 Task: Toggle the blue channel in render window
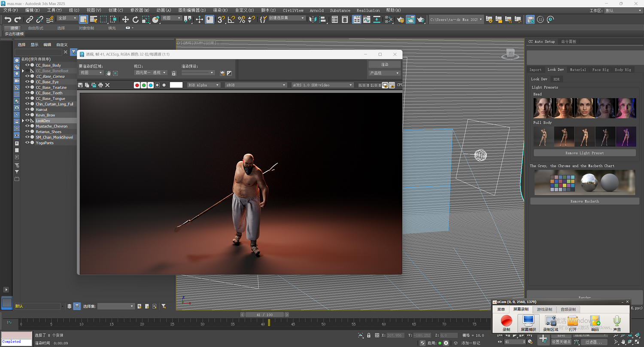click(151, 85)
